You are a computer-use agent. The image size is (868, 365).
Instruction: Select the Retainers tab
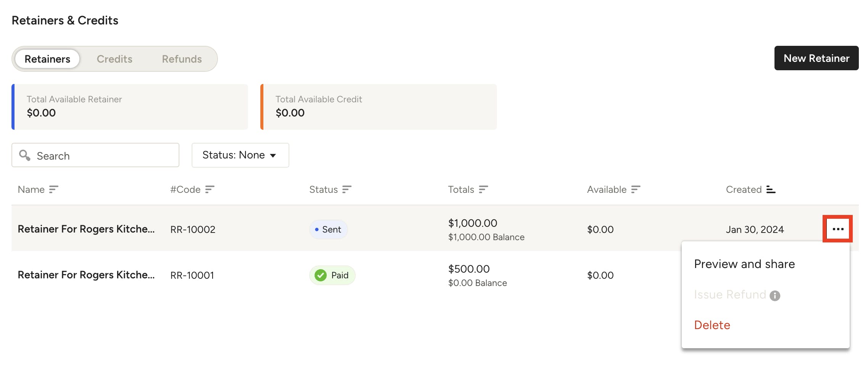tap(47, 59)
